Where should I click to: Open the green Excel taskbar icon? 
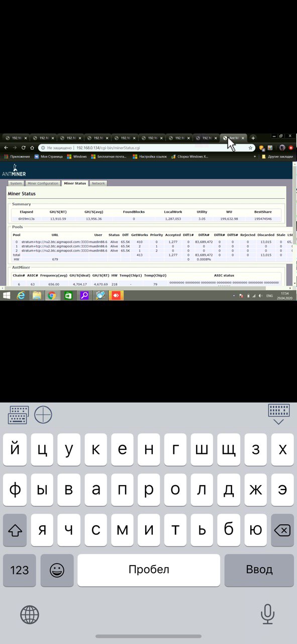68,296
